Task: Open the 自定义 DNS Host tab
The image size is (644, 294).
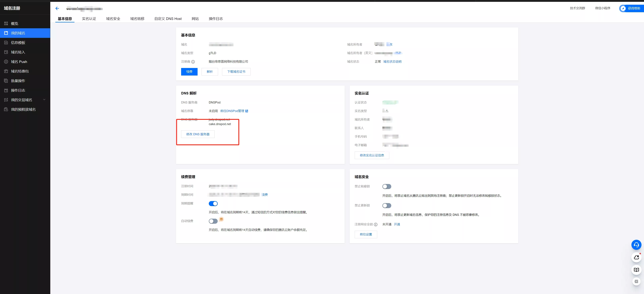Action: click(168, 19)
